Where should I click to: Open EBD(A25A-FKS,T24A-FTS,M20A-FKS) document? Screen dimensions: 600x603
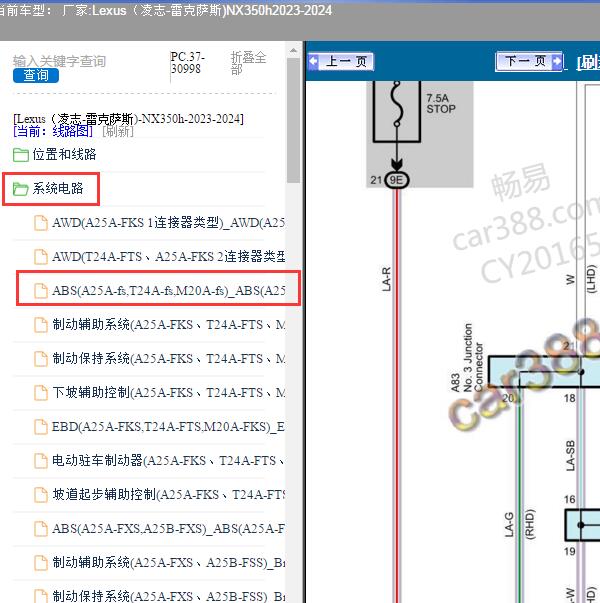coord(168,426)
